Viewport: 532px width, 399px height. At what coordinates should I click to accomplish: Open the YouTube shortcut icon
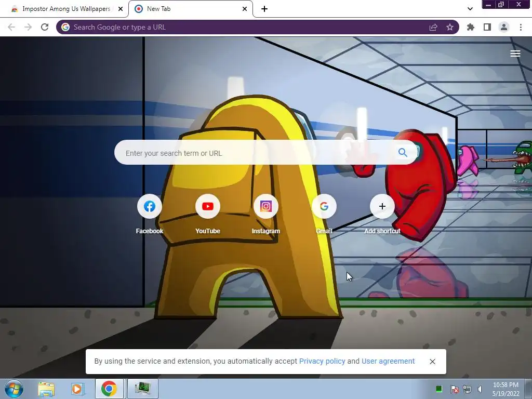click(x=208, y=206)
